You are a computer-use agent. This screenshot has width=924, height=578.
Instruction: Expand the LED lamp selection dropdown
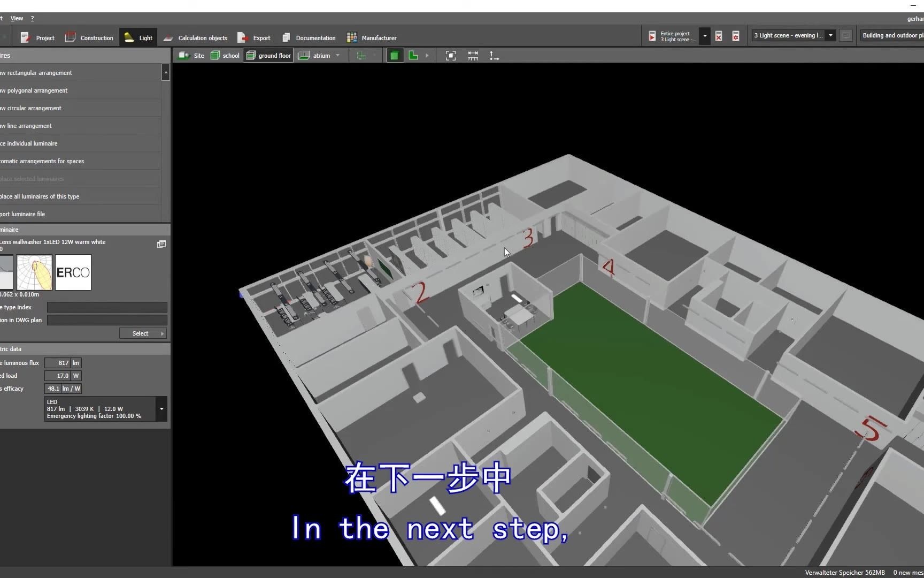click(161, 409)
